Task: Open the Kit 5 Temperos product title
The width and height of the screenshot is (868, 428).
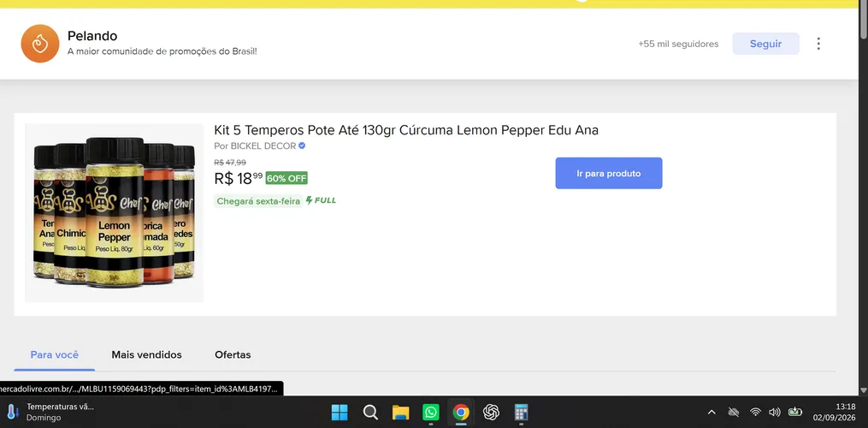Action: pyautogui.click(x=405, y=130)
